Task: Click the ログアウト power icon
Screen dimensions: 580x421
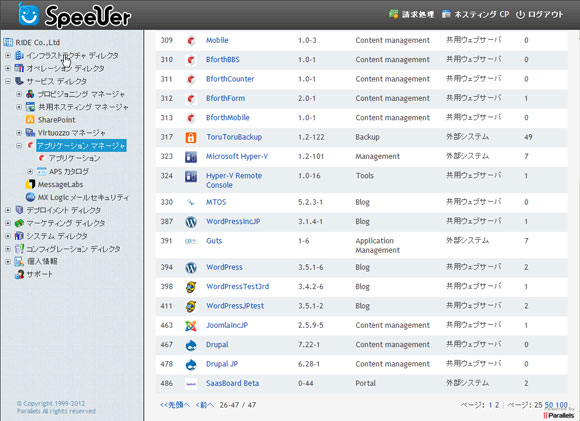Action: click(x=520, y=14)
